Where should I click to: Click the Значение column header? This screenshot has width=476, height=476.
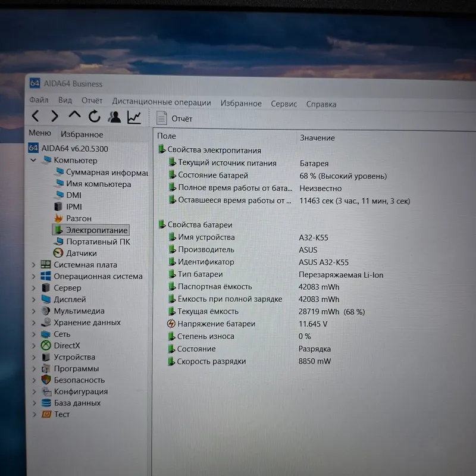tap(317, 138)
